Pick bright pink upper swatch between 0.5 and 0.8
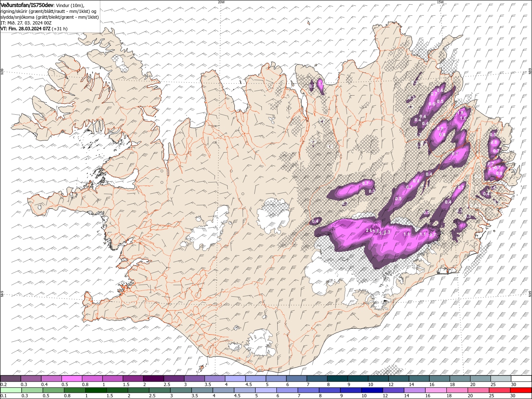This screenshot has width=532, height=399. (x=71, y=379)
